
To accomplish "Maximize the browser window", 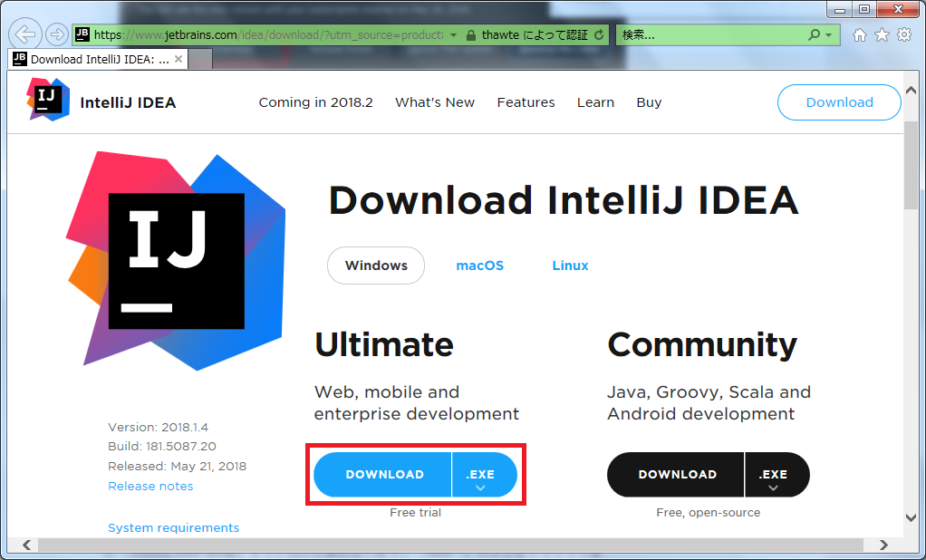I will tap(864, 9).
